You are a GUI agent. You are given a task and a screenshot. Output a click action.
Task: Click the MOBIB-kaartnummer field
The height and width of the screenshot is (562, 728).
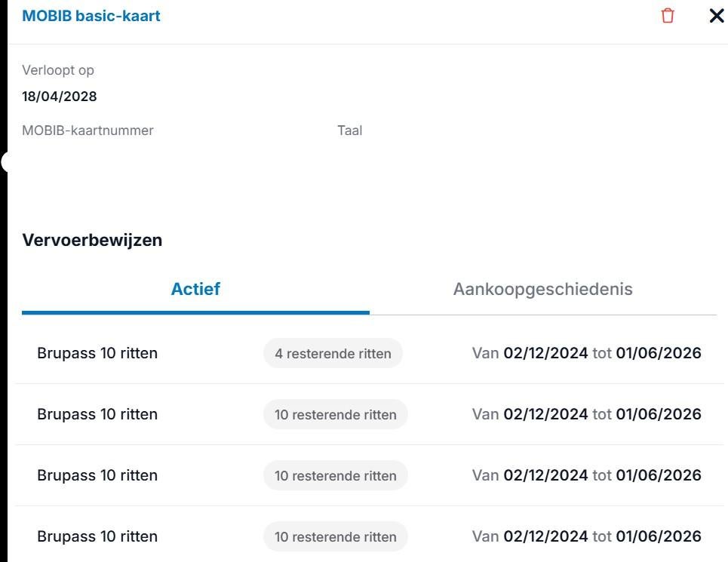click(88, 130)
